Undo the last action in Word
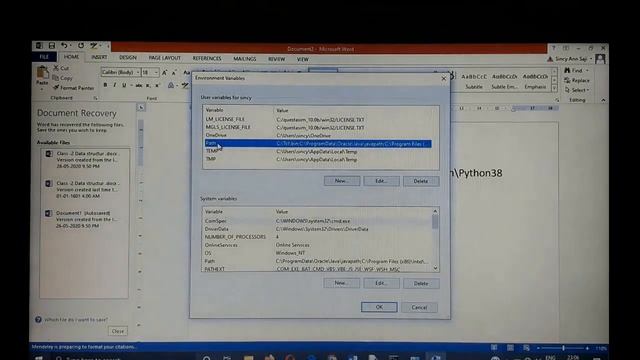The height and width of the screenshot is (360, 640). pyautogui.click(x=64, y=45)
